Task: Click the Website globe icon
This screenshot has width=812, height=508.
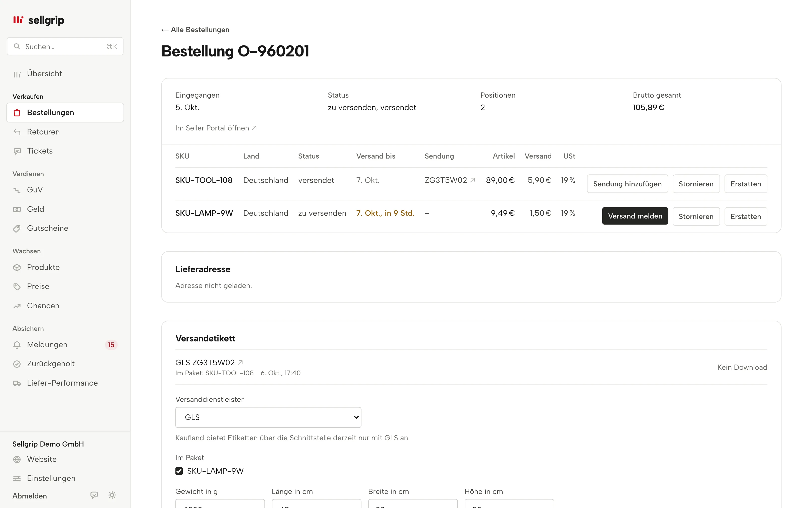Action: [x=17, y=459]
